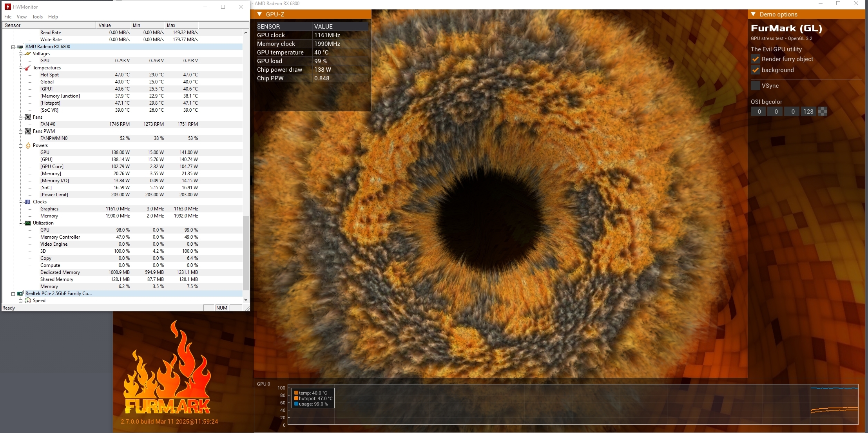
Task: Collapse the Demo options panel
Action: [753, 14]
